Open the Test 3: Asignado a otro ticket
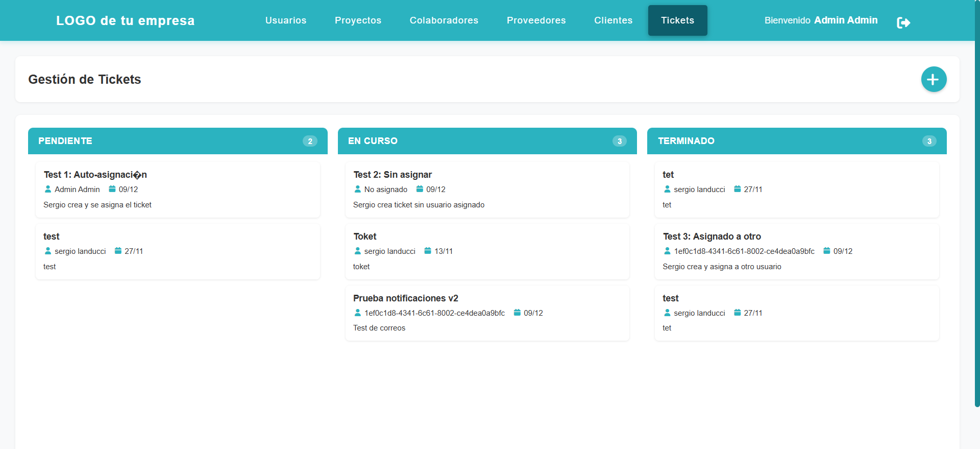This screenshot has height=449, width=980. tap(796, 251)
